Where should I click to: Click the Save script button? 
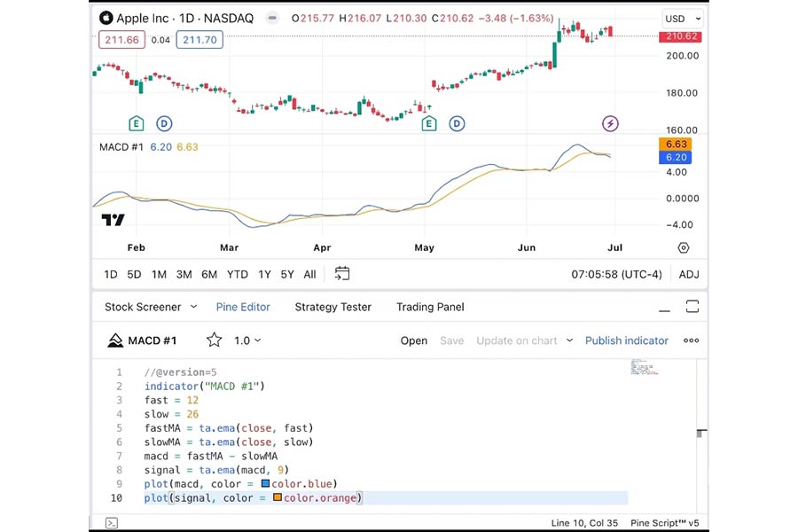[451, 340]
